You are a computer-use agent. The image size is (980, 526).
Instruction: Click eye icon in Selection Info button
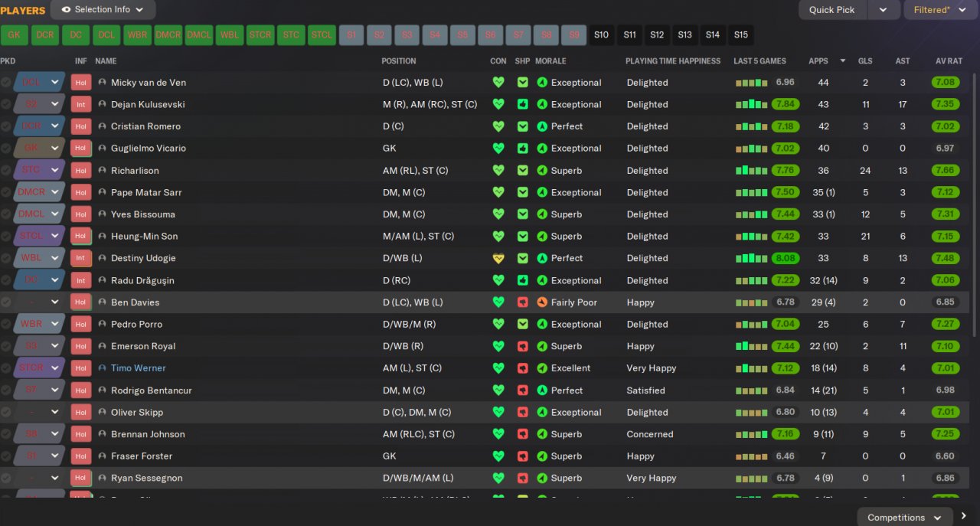click(x=66, y=10)
